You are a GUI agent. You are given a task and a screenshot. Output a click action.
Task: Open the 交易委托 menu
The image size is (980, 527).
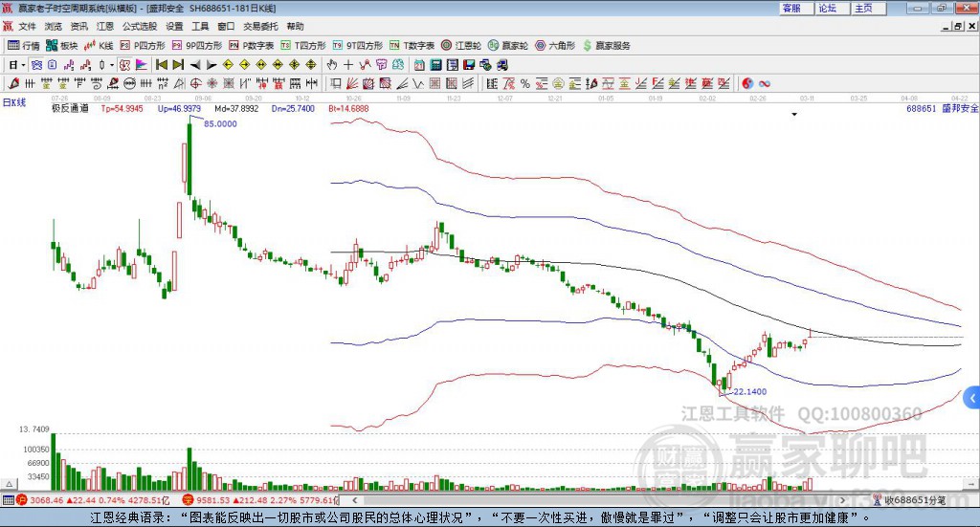tap(260, 26)
